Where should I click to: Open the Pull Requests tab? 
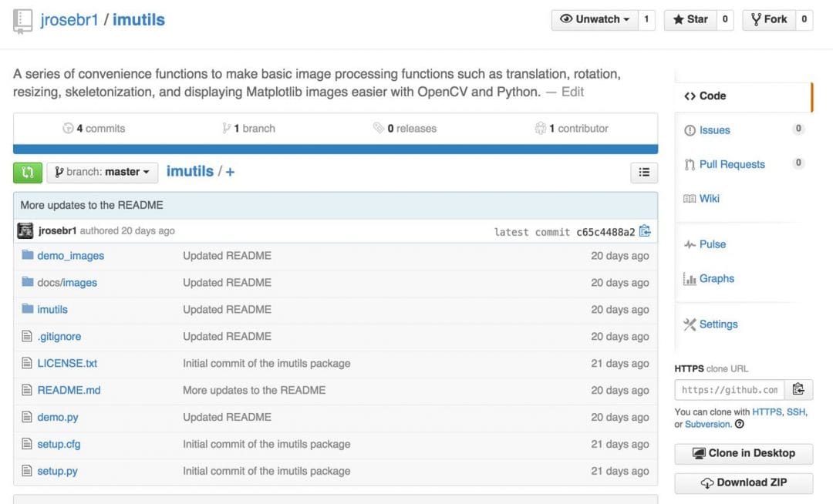pyautogui.click(x=732, y=164)
